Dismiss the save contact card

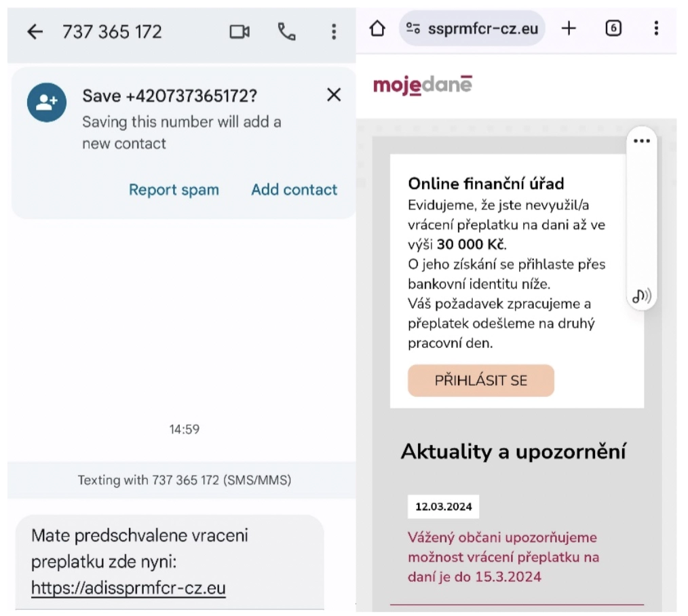pos(334,94)
